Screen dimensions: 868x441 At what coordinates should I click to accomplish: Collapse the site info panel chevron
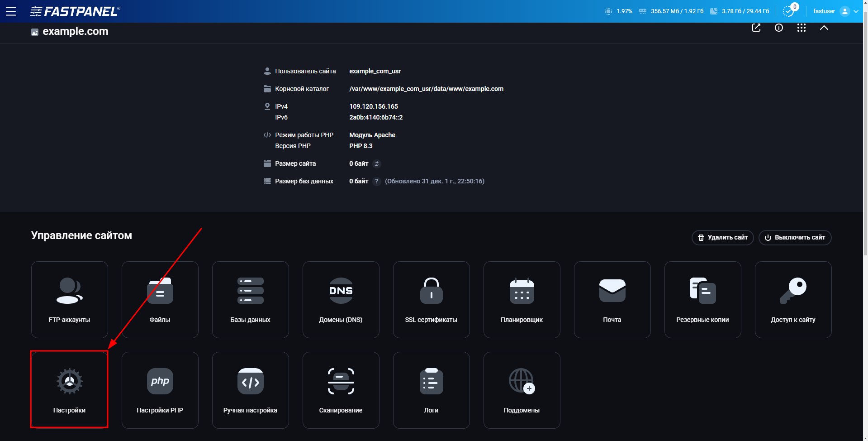click(824, 28)
